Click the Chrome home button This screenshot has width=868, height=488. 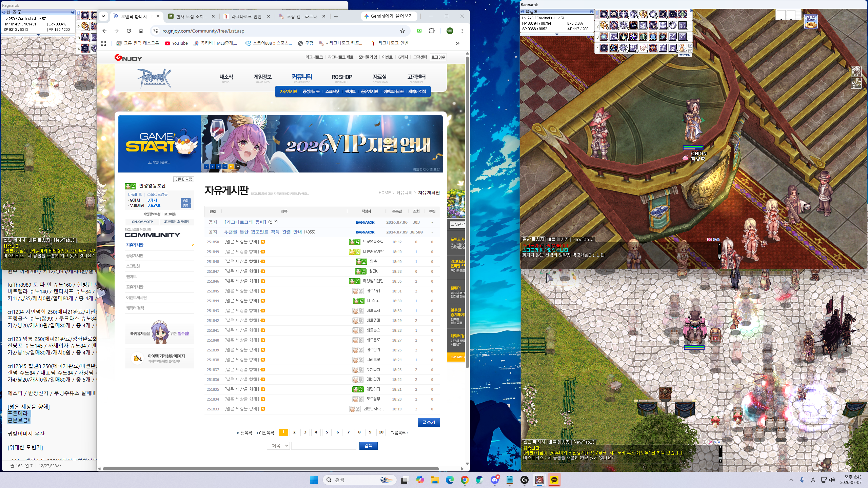click(141, 31)
